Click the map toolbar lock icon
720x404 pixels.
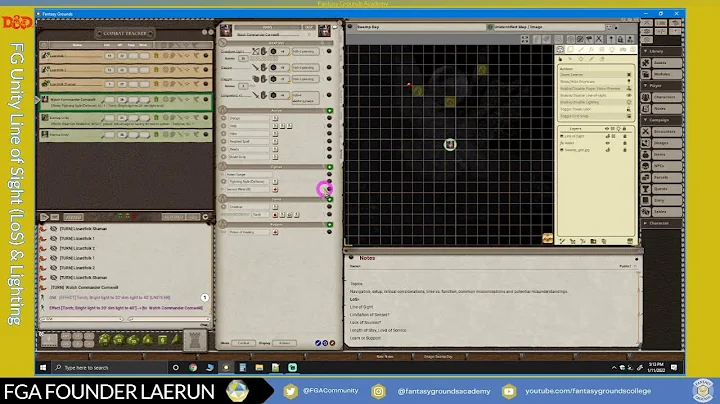click(620, 39)
